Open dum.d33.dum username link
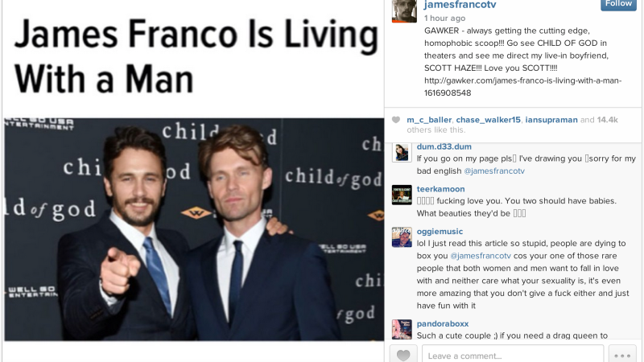Image resolution: width=644 pixels, height=362 pixels. point(444,146)
